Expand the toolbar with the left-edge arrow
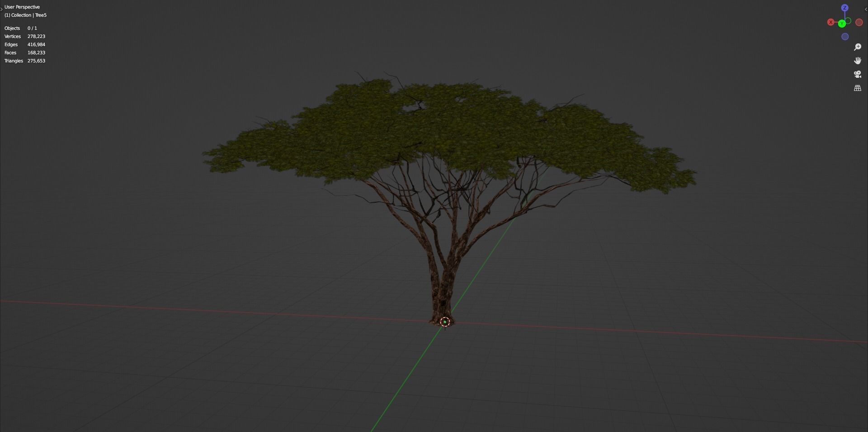The image size is (868, 432). tap(1, 9)
